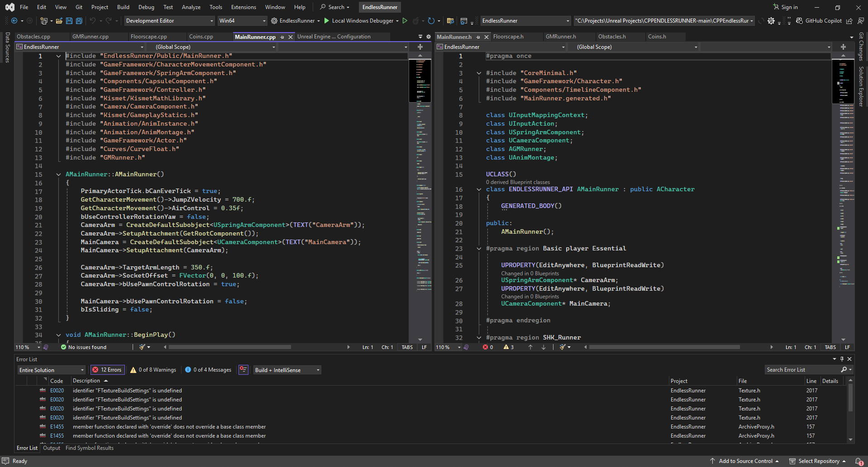The width and height of the screenshot is (868, 467).
Task: Click the code cleanup broom icon
Action: pyautogui.click(x=143, y=347)
